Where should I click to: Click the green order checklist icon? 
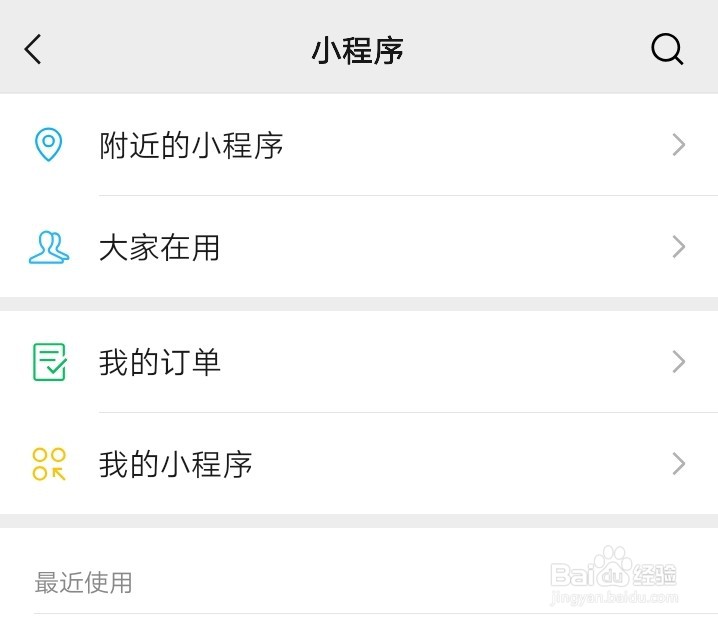click(x=49, y=362)
